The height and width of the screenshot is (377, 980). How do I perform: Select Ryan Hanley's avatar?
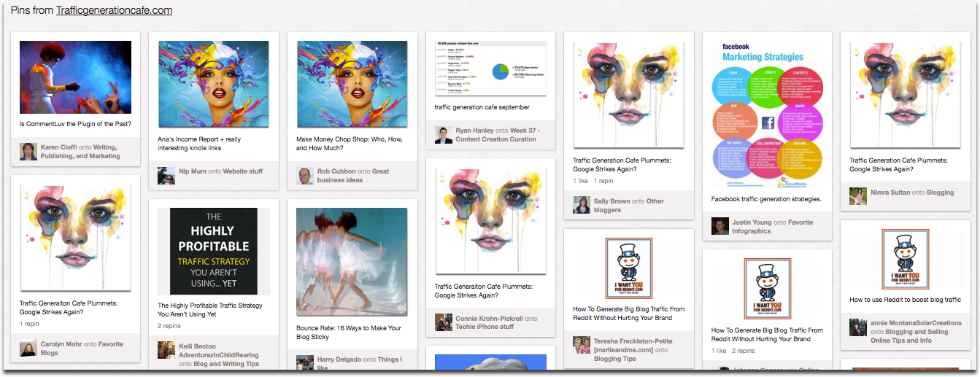point(444,134)
